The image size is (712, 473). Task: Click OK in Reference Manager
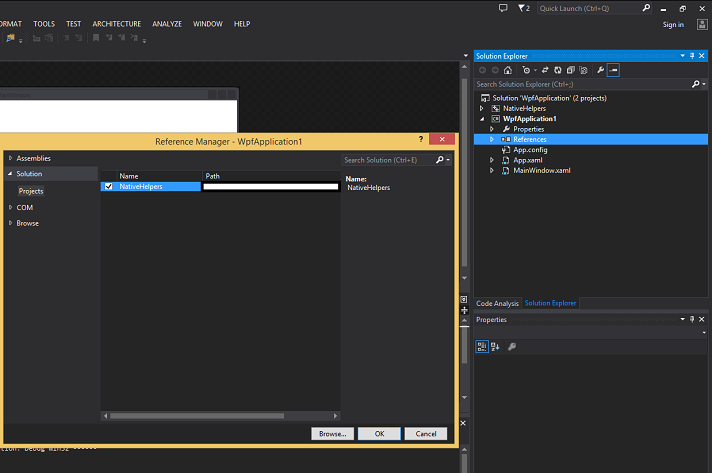(x=379, y=434)
